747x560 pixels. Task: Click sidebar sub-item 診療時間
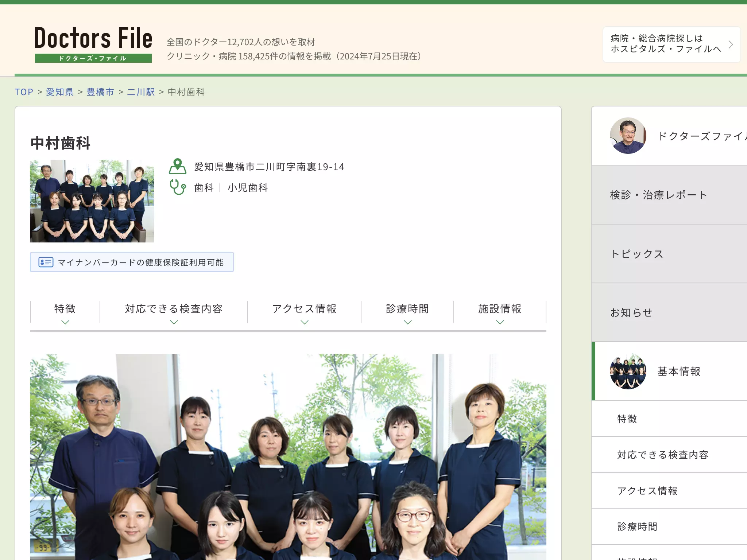[x=669, y=526]
